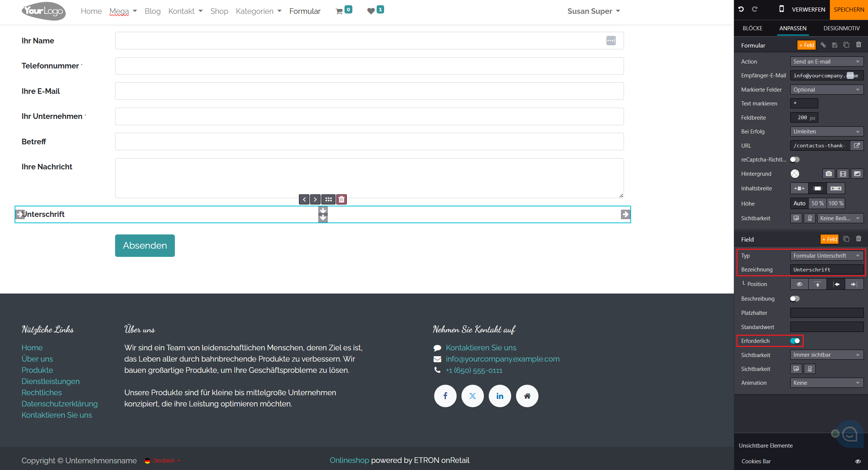Click red trash icon above Unterschrift field

coord(342,200)
